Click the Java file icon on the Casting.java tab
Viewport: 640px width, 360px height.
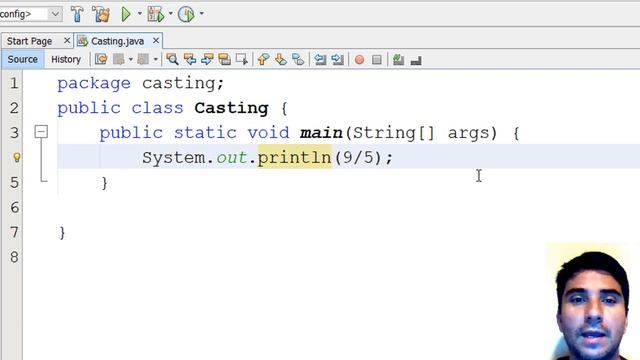[82, 41]
